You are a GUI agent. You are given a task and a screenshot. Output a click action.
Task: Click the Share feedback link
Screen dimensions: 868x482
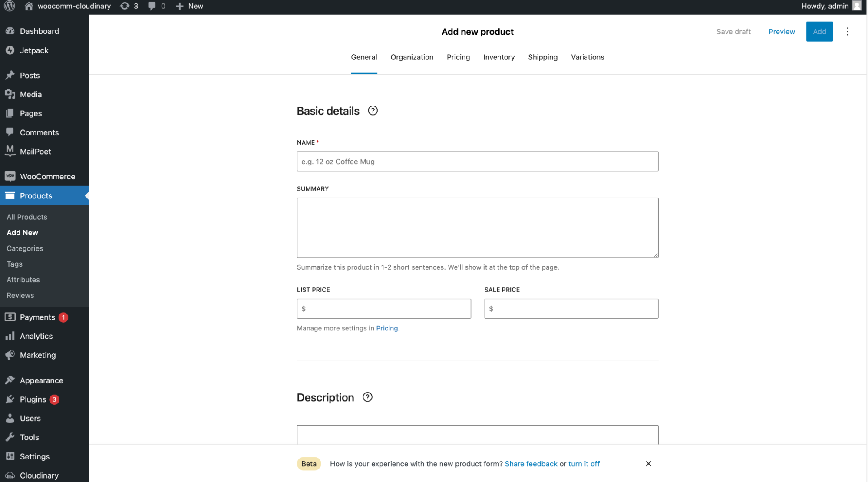[x=531, y=464]
